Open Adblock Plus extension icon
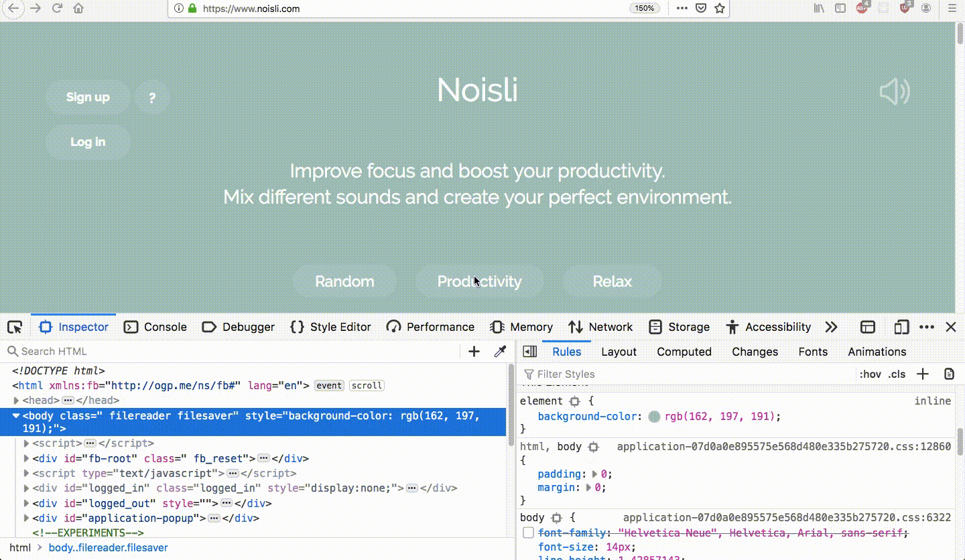Viewport: 965px width, 560px height. point(862,8)
